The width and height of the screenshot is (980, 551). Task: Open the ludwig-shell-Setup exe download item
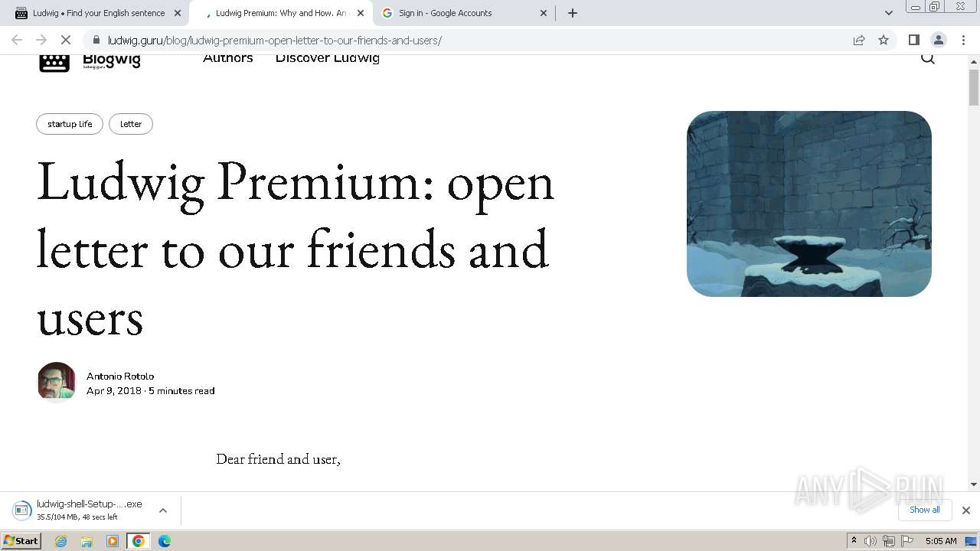click(78, 510)
